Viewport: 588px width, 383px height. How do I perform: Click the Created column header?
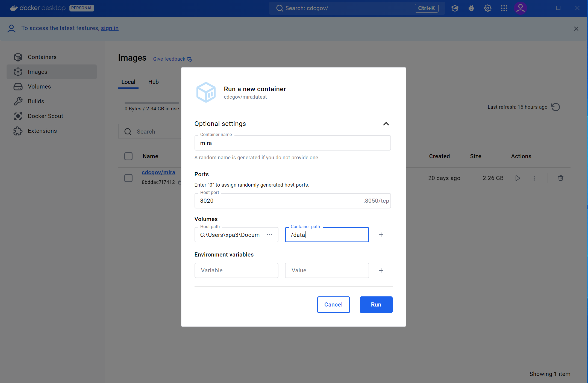point(439,156)
